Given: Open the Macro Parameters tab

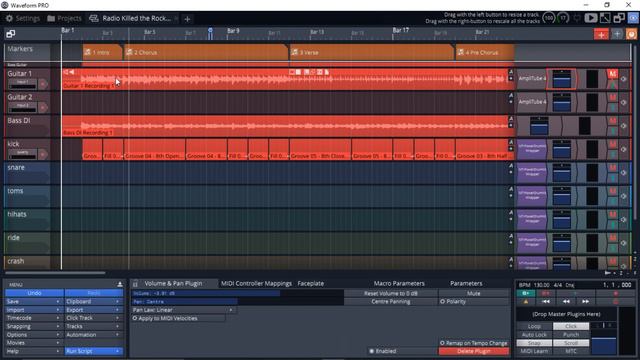Looking at the screenshot, I should click(x=399, y=283).
